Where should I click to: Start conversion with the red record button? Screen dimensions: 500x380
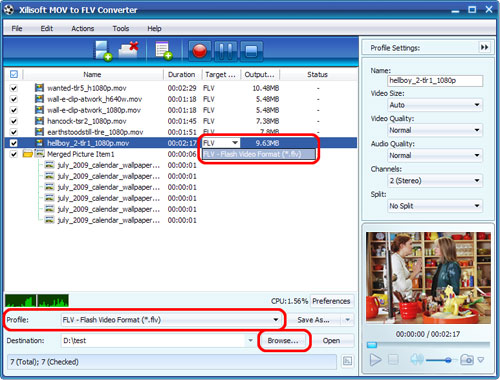(x=200, y=51)
